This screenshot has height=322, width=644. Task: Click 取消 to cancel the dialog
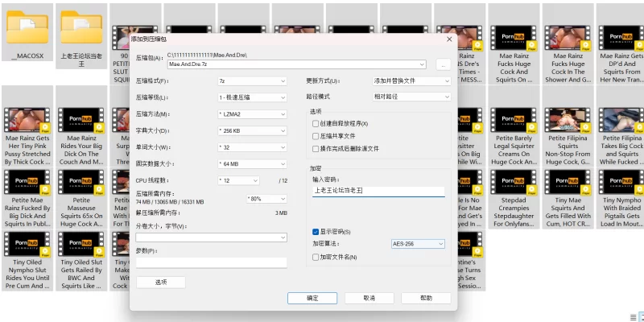369,298
